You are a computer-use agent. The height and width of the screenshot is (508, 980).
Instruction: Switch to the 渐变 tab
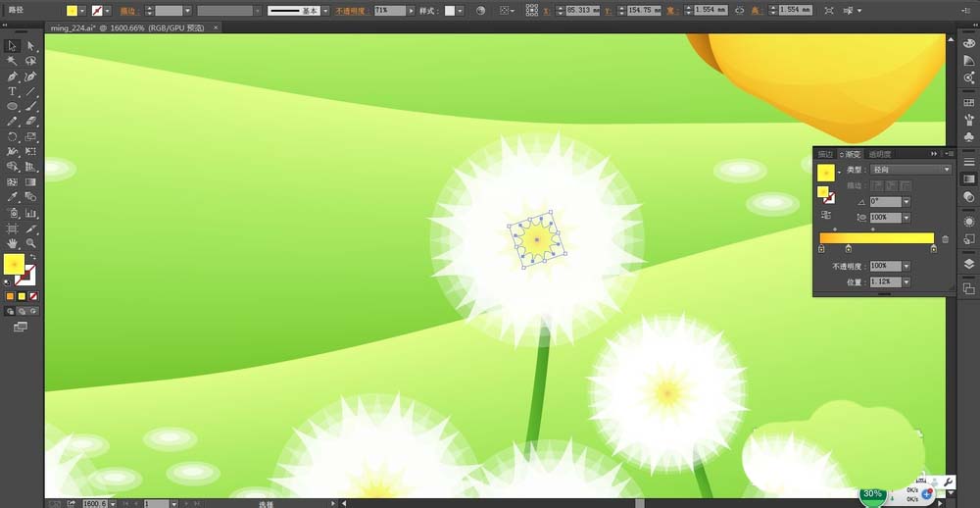[853, 154]
